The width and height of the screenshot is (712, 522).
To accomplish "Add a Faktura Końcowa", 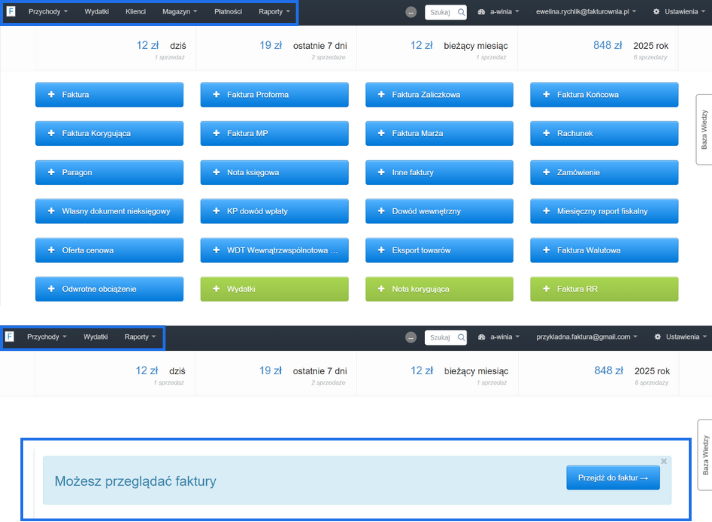I will coord(604,94).
